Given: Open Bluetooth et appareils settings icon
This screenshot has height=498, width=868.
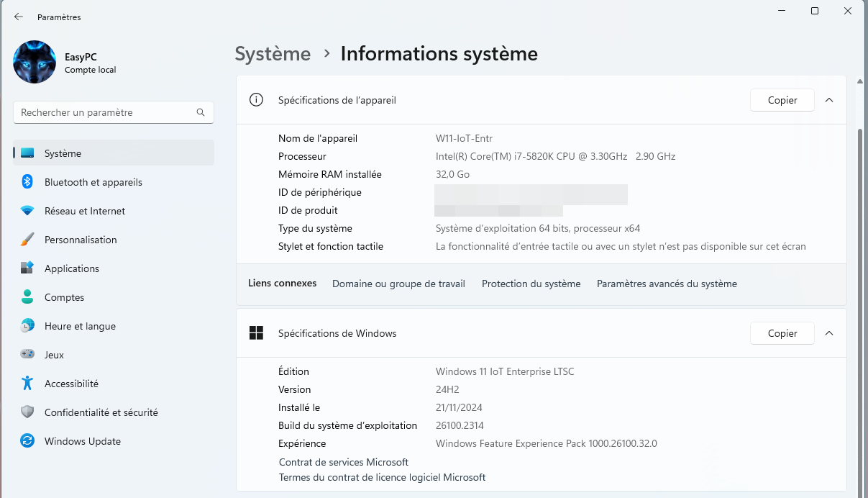Looking at the screenshot, I should pyautogui.click(x=27, y=182).
